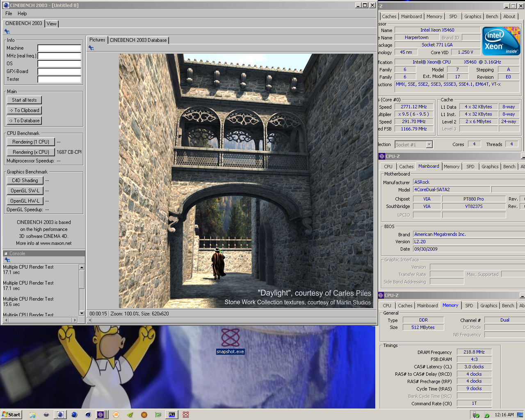Screen dimensions: 525x420
Task: Click the Machine input field
Action: pos(59,48)
